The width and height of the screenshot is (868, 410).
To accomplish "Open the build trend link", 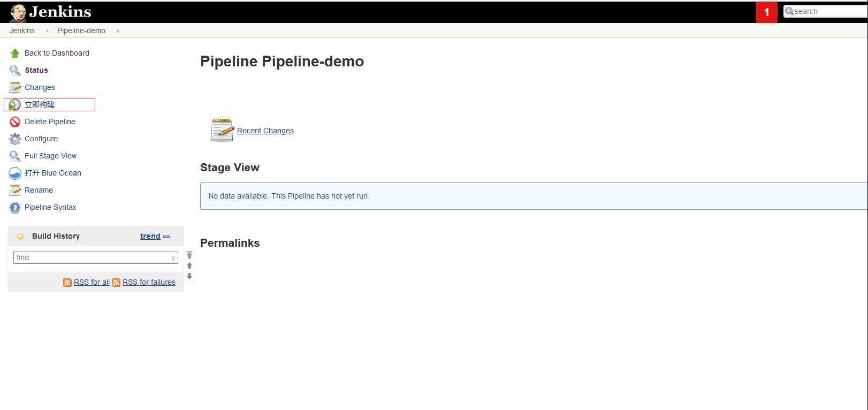I will point(150,236).
